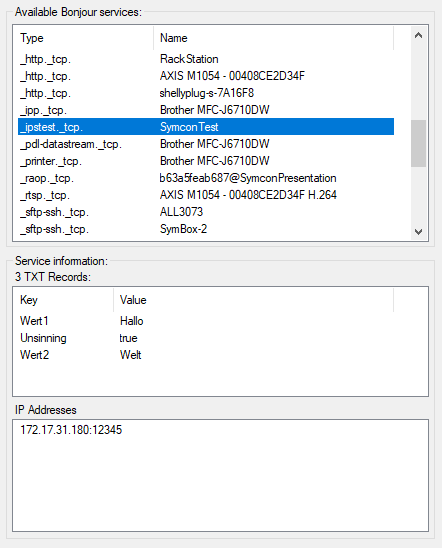Click the scroll down arrow in services list

[x=418, y=231]
